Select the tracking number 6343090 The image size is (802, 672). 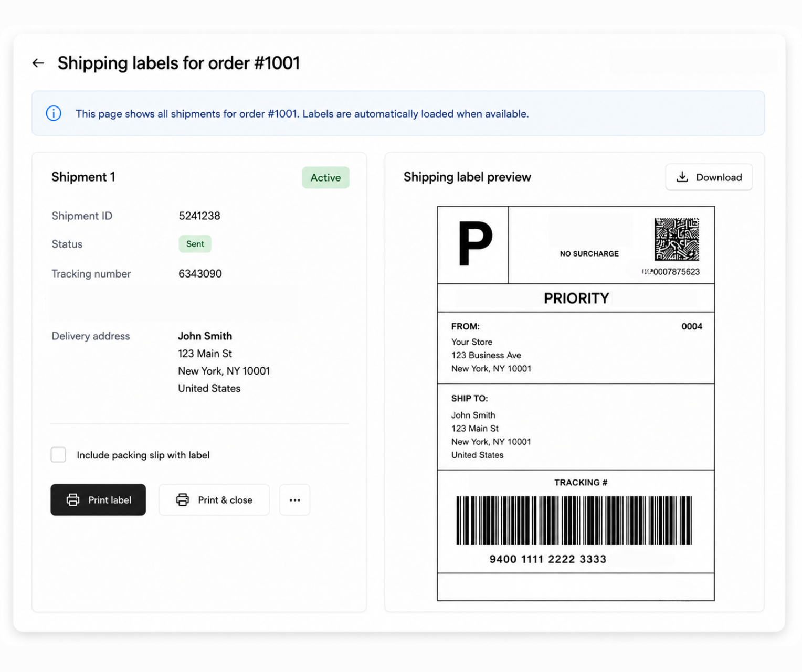pos(200,274)
